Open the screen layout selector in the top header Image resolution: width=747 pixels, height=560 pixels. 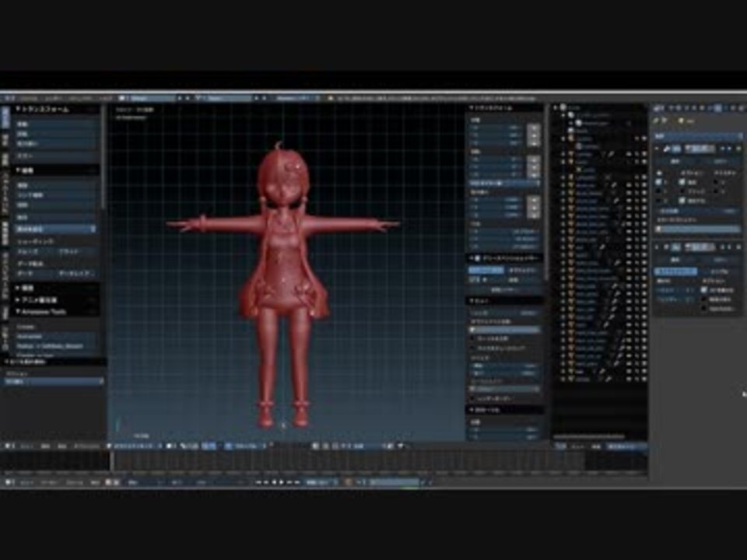click(x=147, y=98)
